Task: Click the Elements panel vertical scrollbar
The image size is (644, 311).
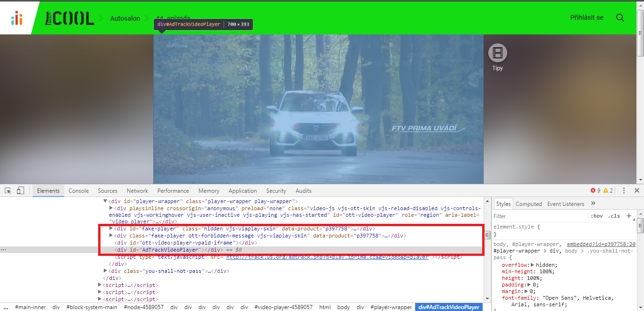Action: click(x=487, y=250)
